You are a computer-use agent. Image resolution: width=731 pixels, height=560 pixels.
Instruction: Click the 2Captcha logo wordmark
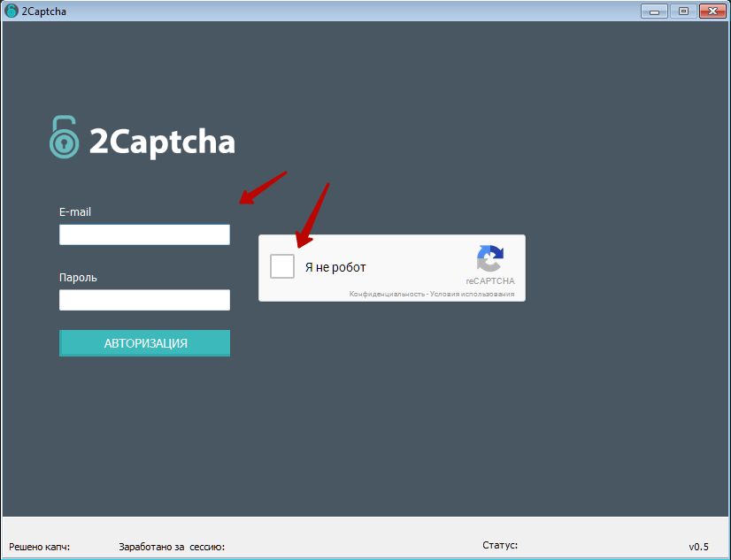coord(162,142)
